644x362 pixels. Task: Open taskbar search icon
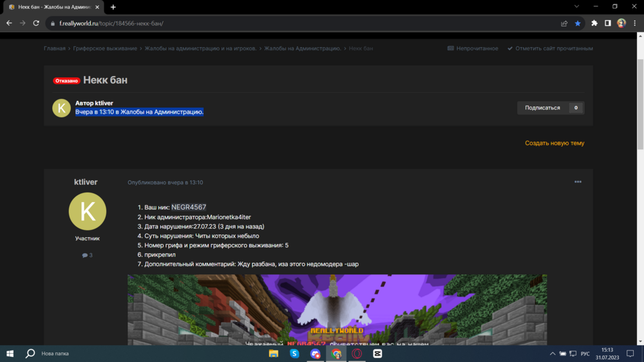click(x=30, y=354)
